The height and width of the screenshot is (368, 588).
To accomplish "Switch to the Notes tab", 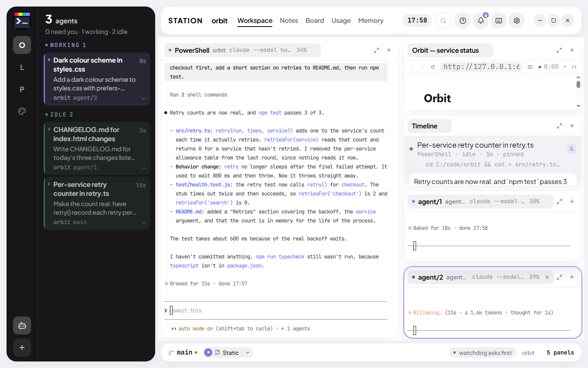I will pos(289,20).
